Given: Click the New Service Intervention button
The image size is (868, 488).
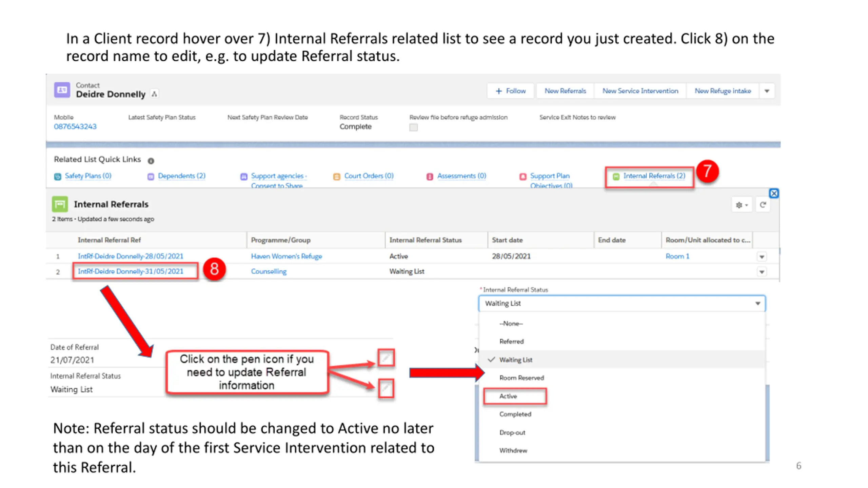Looking at the screenshot, I should click(640, 91).
